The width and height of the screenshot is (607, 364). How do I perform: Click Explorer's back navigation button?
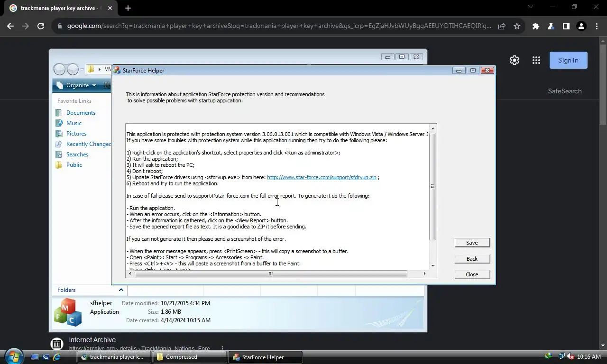[59, 69]
